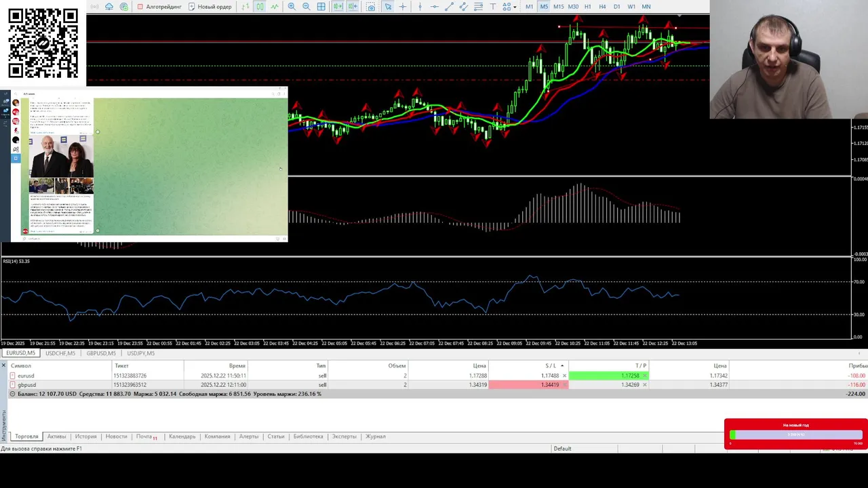868x488 pixels.
Task: Open the cloud VPS hosting icon
Action: [x=109, y=6]
